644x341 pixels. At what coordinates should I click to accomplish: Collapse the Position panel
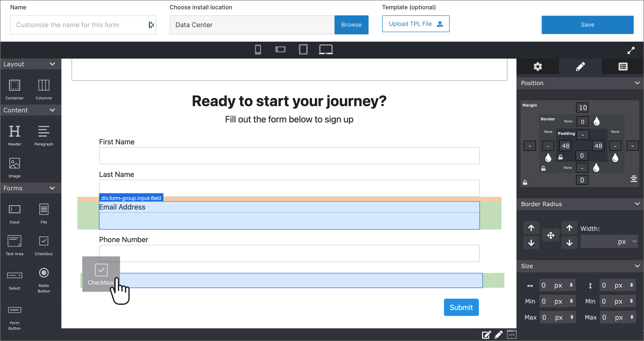click(x=637, y=83)
